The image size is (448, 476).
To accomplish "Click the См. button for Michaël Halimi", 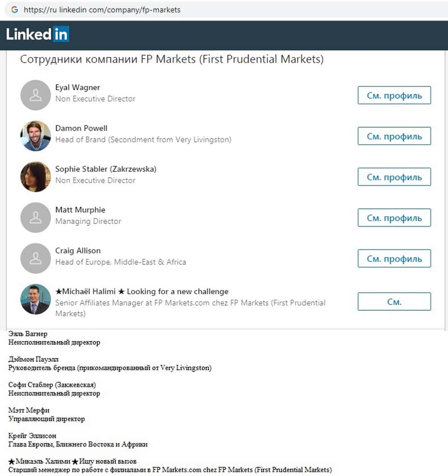I will 394,301.
